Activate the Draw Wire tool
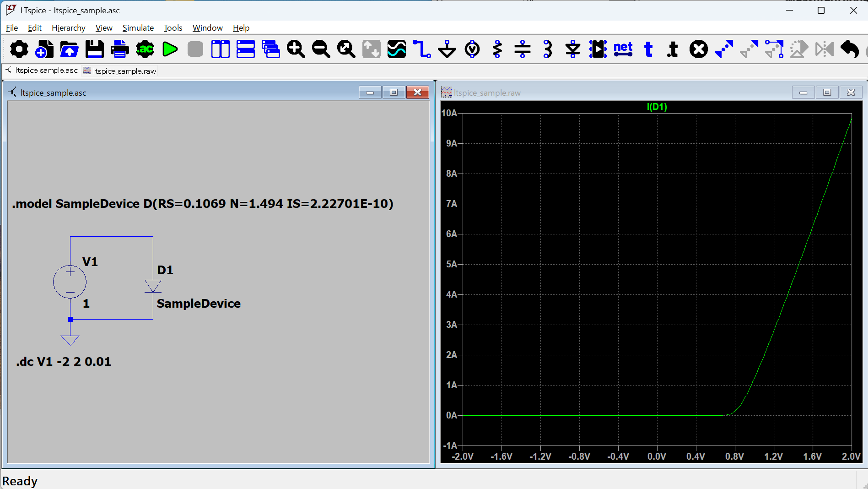The image size is (868, 489). [x=421, y=49]
